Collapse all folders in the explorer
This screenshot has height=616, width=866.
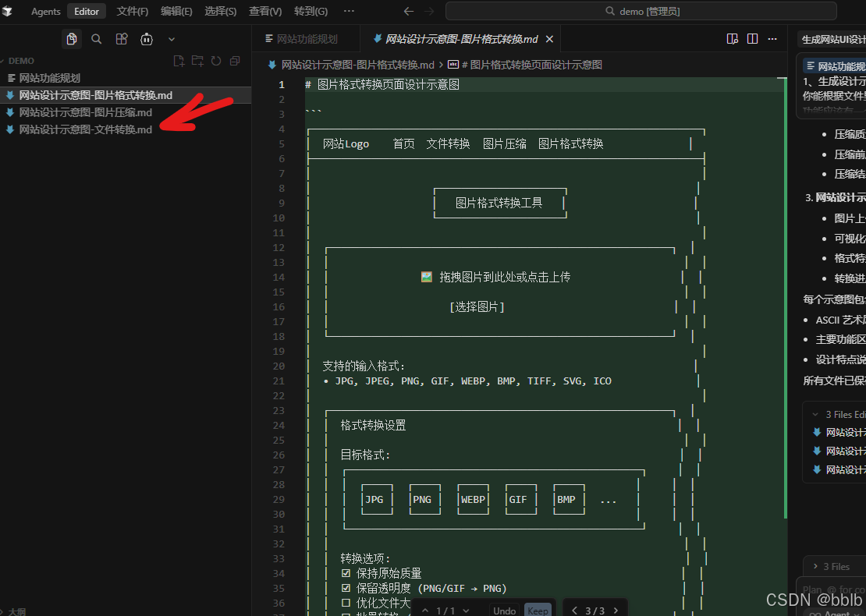(x=234, y=61)
